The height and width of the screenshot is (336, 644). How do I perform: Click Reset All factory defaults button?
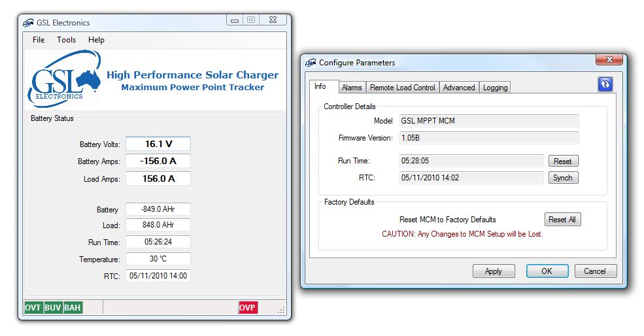(562, 220)
